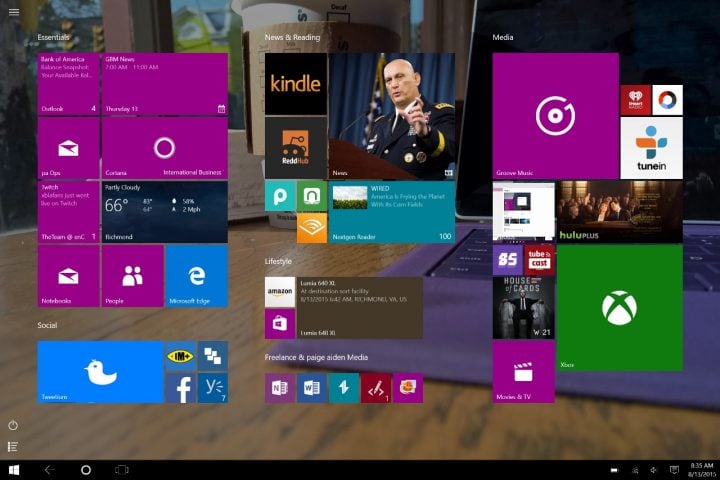This screenshot has width=720, height=480.
Task: Open the red code editor tile
Action: (x=376, y=388)
